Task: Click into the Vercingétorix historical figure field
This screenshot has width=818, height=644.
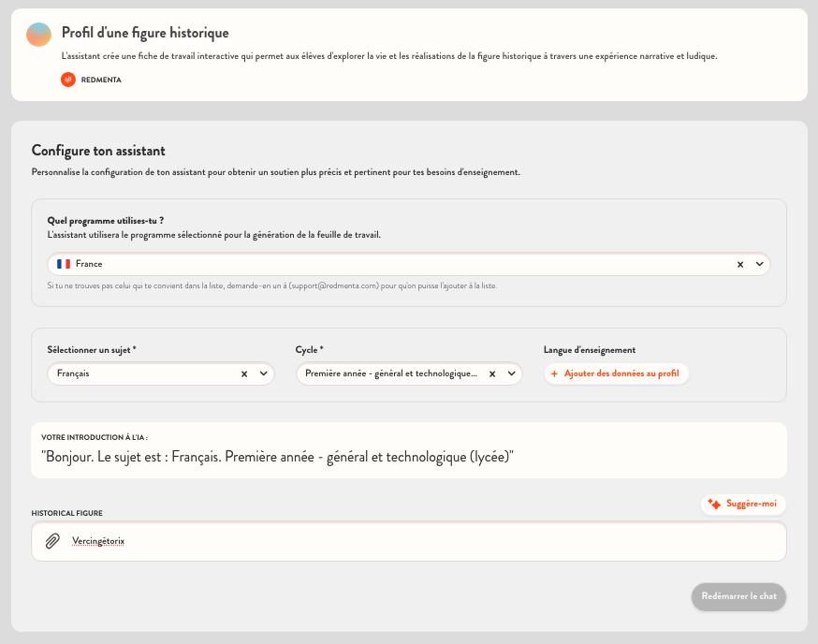Action: 421,541
